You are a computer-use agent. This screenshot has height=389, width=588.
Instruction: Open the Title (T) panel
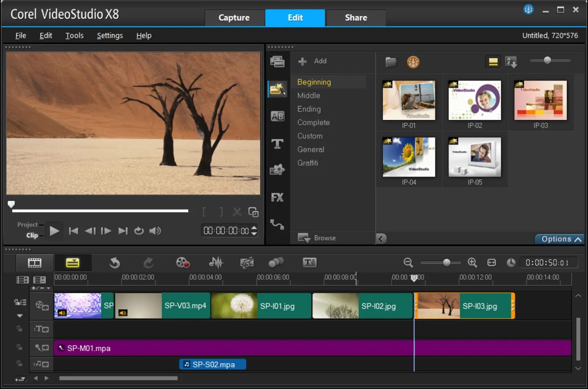277,144
